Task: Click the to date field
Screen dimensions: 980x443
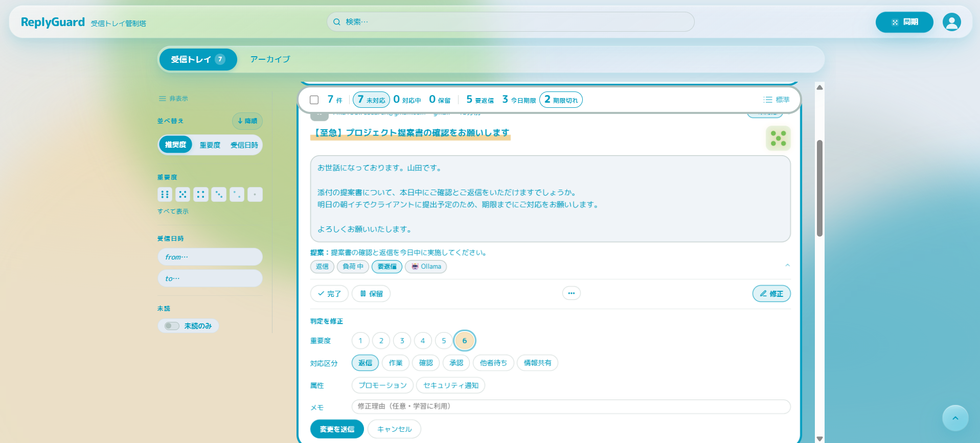Action: tap(210, 278)
